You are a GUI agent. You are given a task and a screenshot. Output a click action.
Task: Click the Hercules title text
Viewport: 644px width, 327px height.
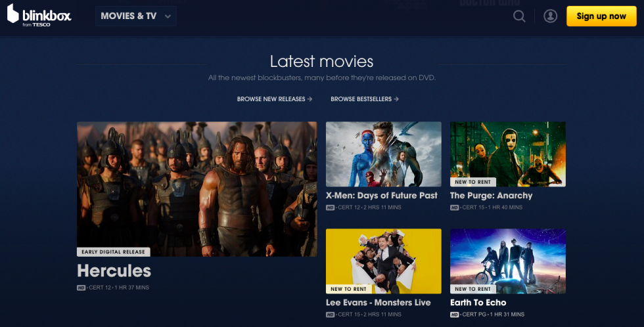[x=114, y=271]
